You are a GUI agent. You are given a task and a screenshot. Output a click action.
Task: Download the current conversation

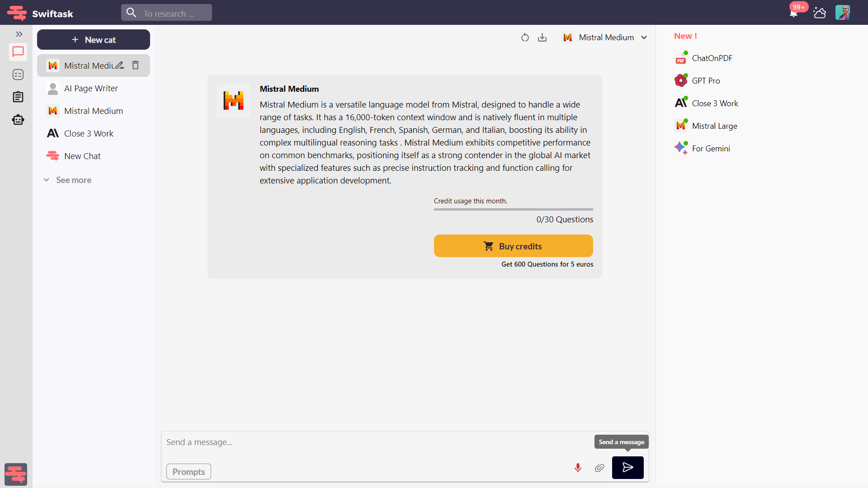click(x=542, y=38)
